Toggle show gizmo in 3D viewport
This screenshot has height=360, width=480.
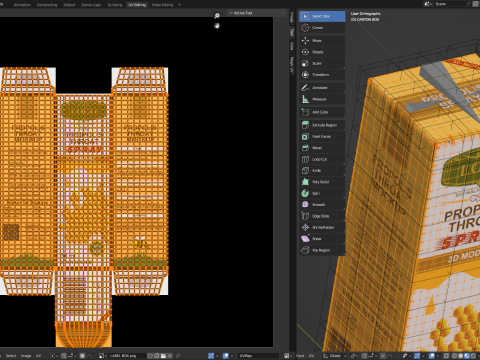click(417, 356)
